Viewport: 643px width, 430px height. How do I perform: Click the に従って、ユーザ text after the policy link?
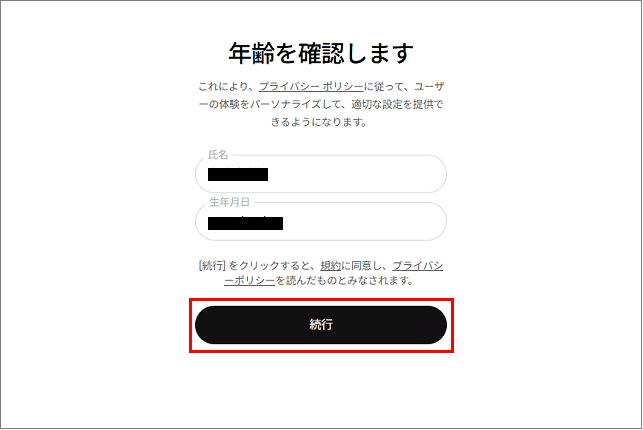coord(404,86)
